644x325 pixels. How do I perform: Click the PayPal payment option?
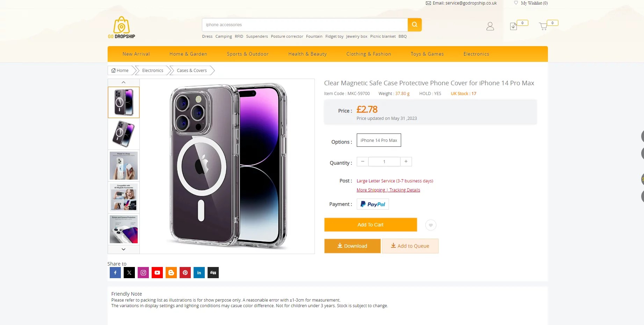click(x=372, y=204)
